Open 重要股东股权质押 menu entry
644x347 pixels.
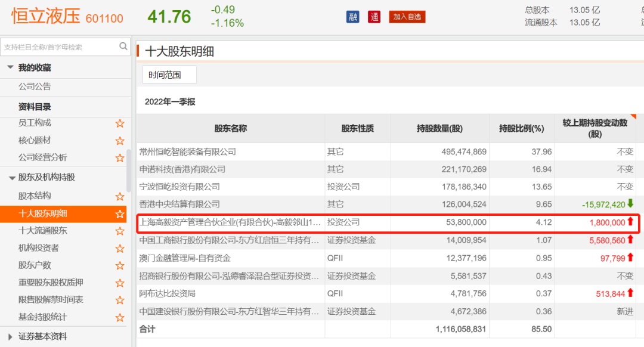(x=51, y=282)
